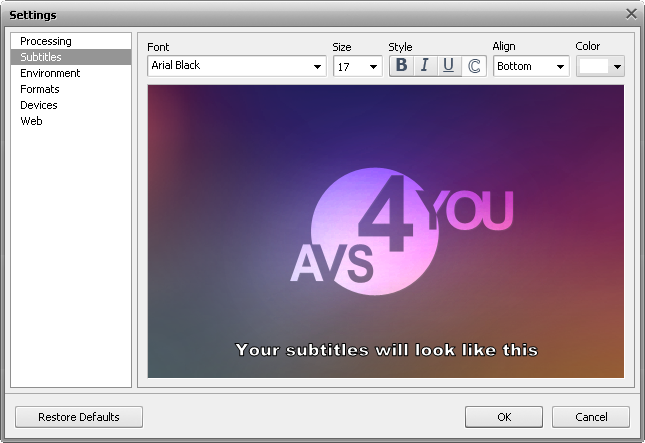
Task: Click the Cancel button
Action: (591, 417)
